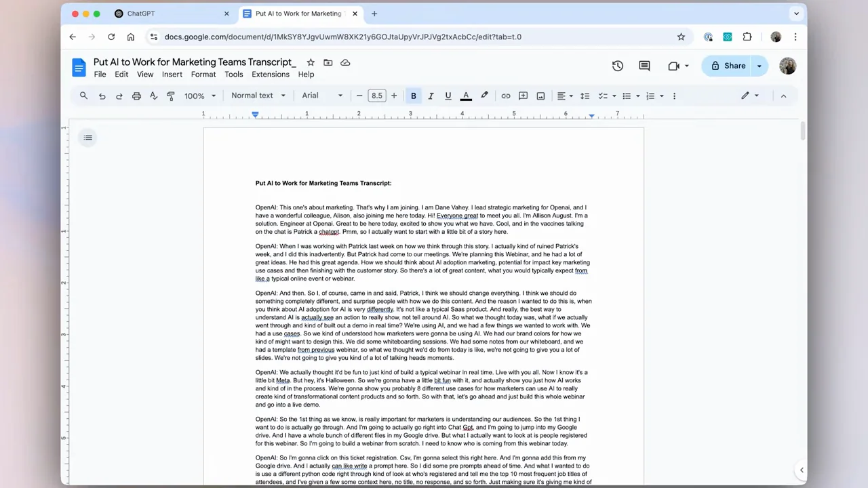Screen dimensions: 868x488
Task: Toggle underline formatting
Action: 448,96
